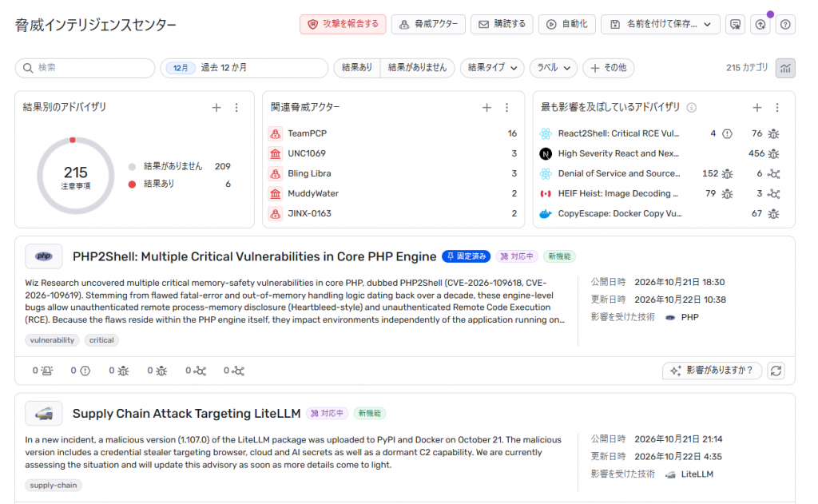The width and height of the screenshot is (818, 504).
Task: Open the 脅威アクター page
Action: pos(428,25)
